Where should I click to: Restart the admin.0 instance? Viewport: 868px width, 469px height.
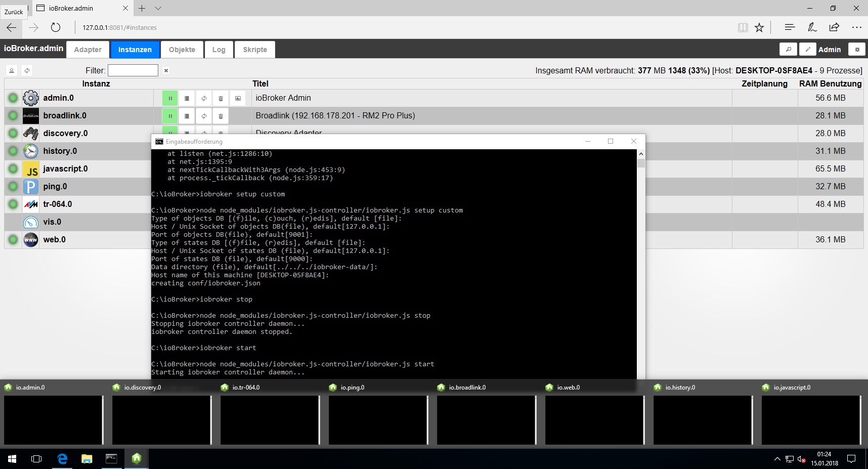pos(204,98)
